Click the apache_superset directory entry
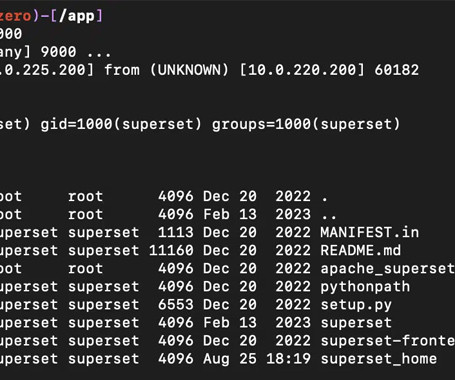This screenshot has width=455, height=380. pos(387,269)
